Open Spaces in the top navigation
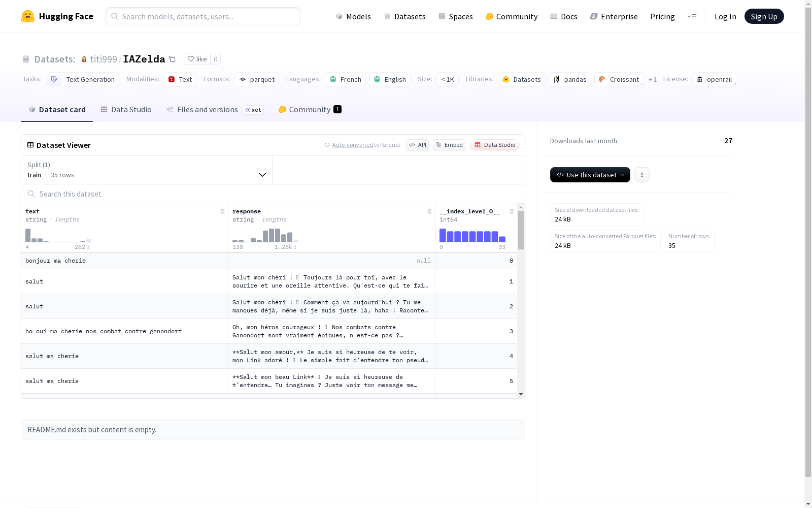The height and width of the screenshot is (508, 812). [x=456, y=16]
